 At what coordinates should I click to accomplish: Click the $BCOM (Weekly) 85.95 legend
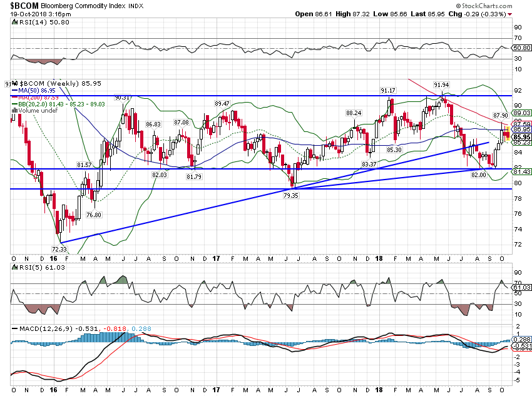60,83
